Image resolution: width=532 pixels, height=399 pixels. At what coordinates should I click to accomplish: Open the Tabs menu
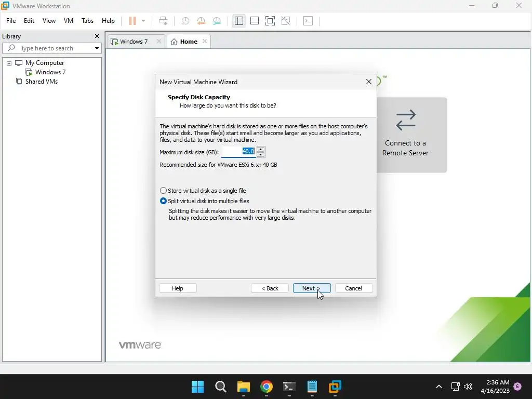87,21
